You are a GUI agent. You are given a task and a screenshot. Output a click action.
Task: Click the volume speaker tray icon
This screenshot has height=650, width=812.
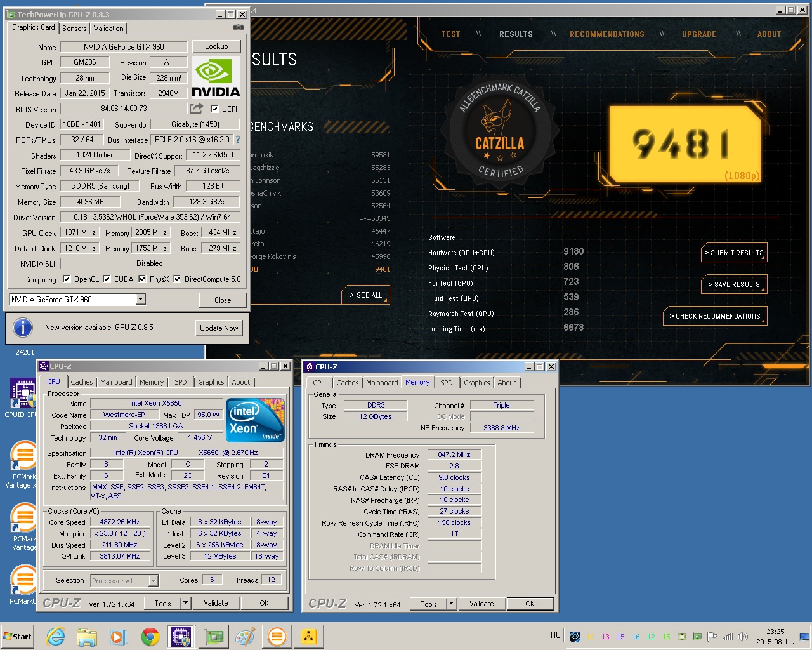pos(743,637)
